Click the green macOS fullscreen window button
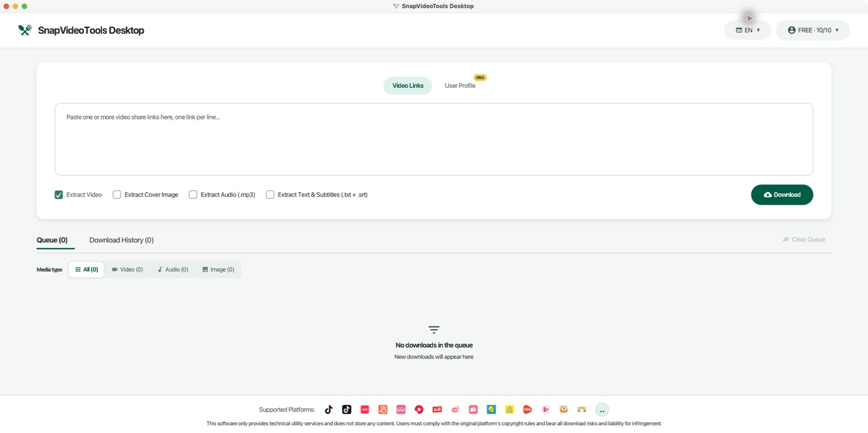 24,6
